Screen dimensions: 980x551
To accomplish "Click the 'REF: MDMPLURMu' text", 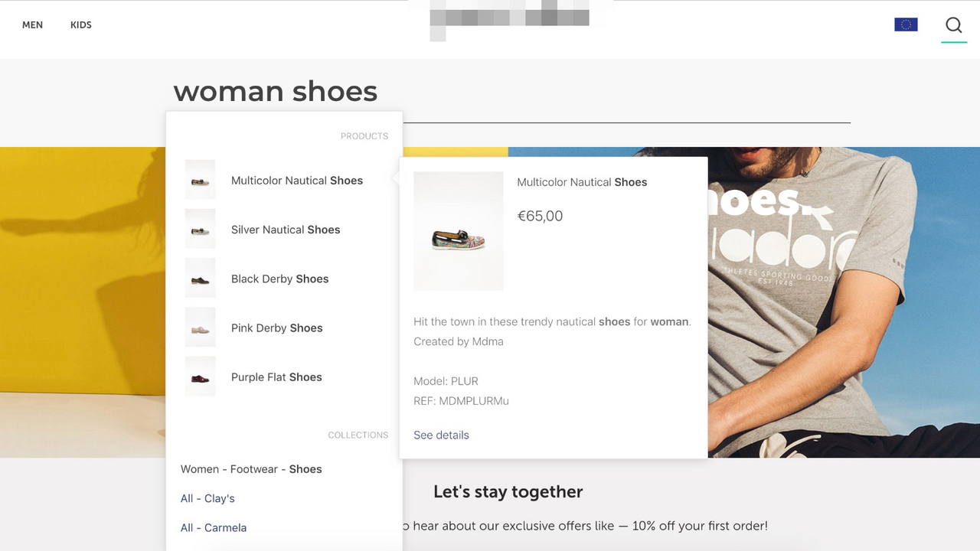I will pos(461,400).
